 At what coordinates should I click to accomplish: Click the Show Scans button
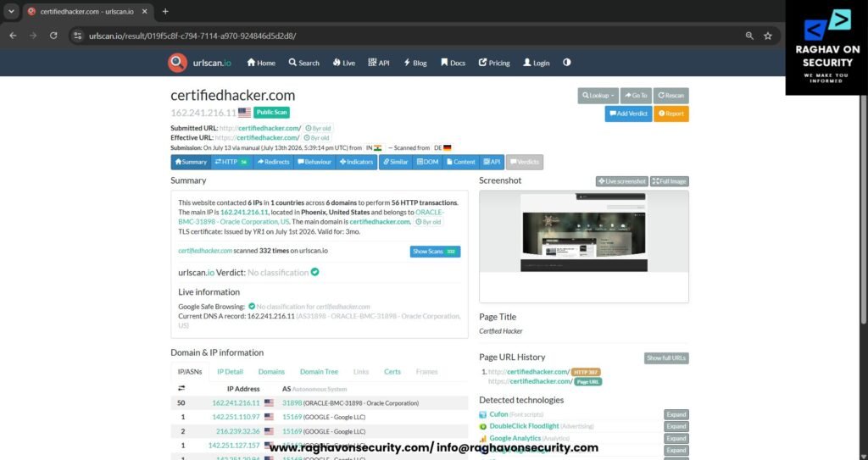435,252
